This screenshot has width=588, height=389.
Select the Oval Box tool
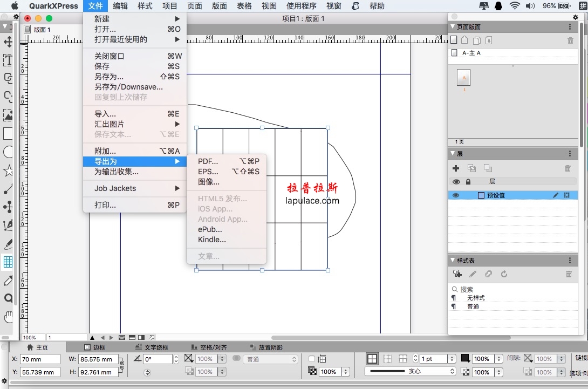(x=8, y=152)
